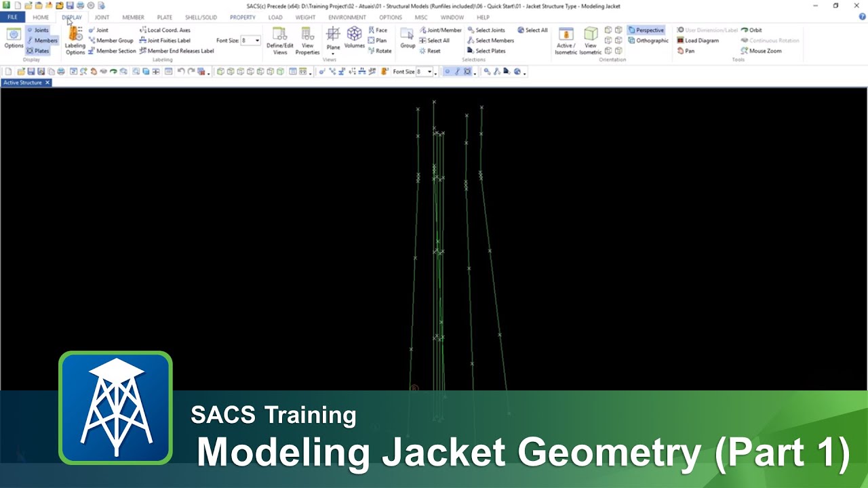This screenshot has width=868, height=488.
Task: Click Select Plates
Action: click(x=486, y=51)
